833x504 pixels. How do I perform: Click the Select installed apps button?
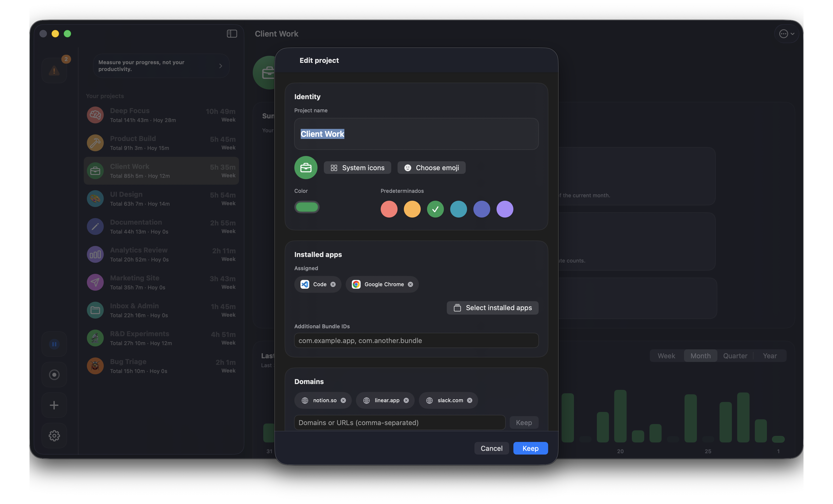tap(492, 308)
